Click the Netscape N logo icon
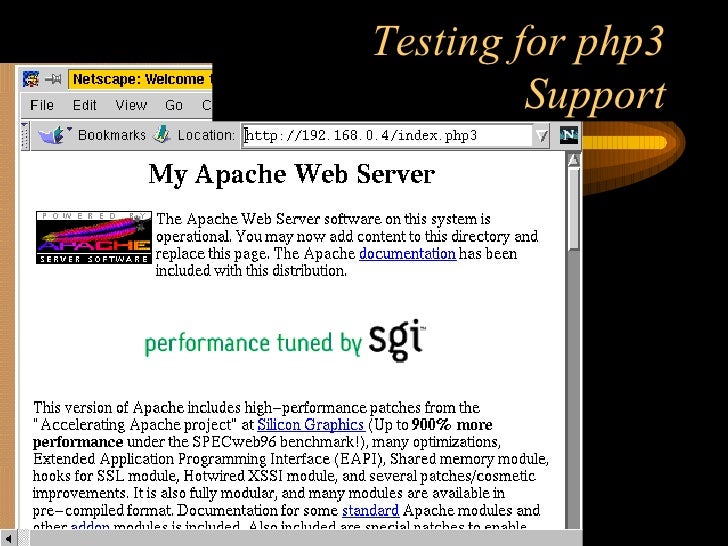This screenshot has width=728, height=546. coord(569,136)
